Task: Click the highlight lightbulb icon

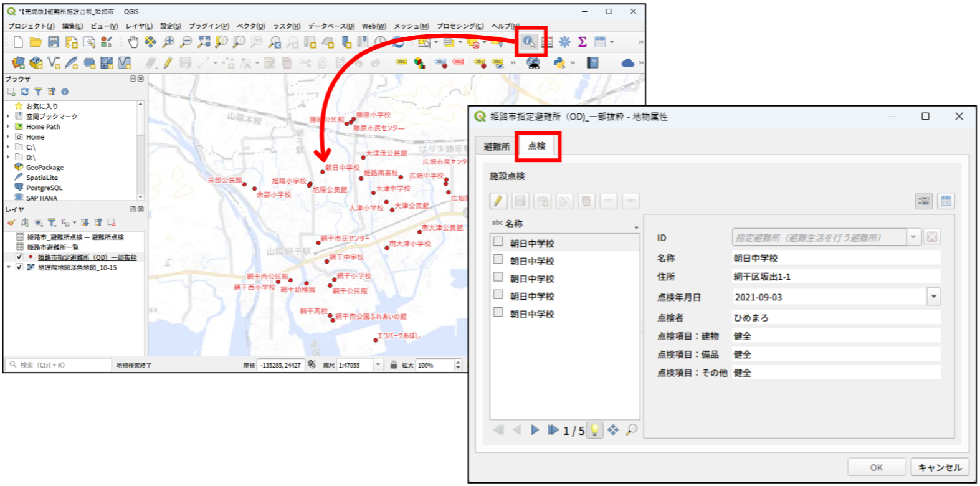Action: [x=594, y=430]
